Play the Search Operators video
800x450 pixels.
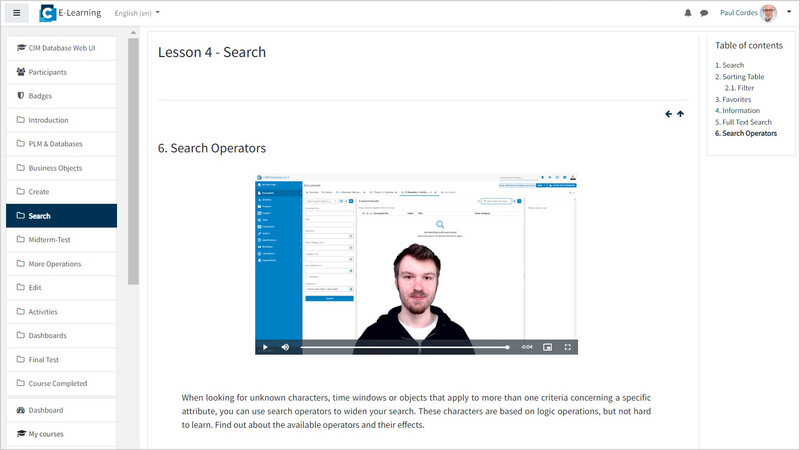click(x=265, y=347)
